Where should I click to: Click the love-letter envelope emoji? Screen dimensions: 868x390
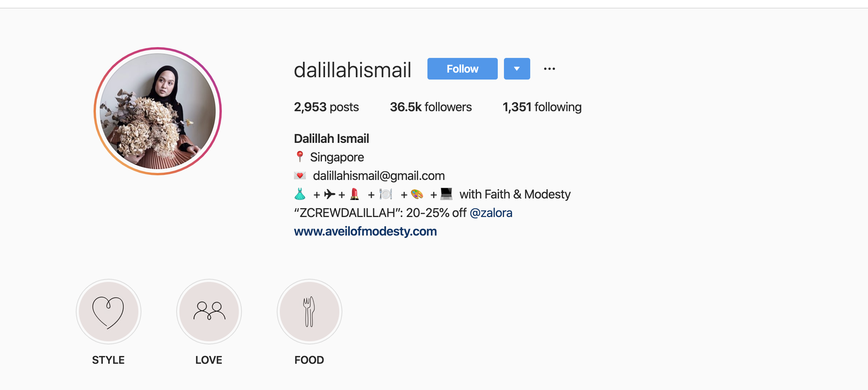click(300, 176)
